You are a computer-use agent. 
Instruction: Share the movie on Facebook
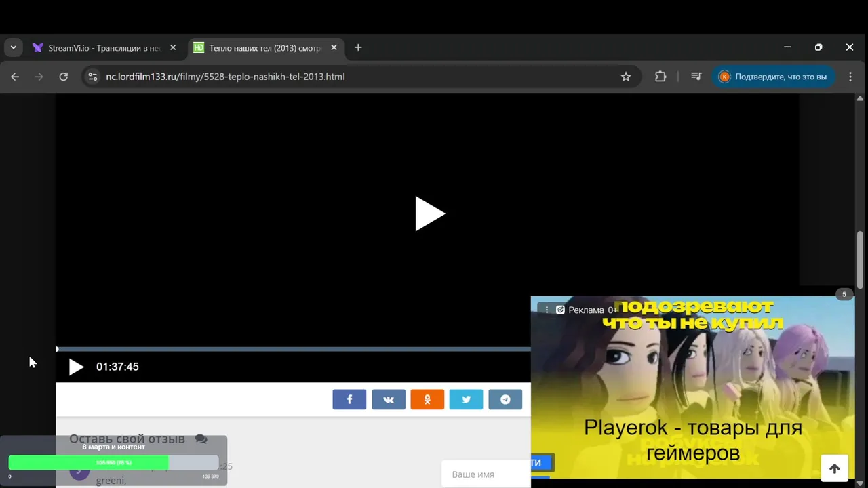pyautogui.click(x=349, y=399)
